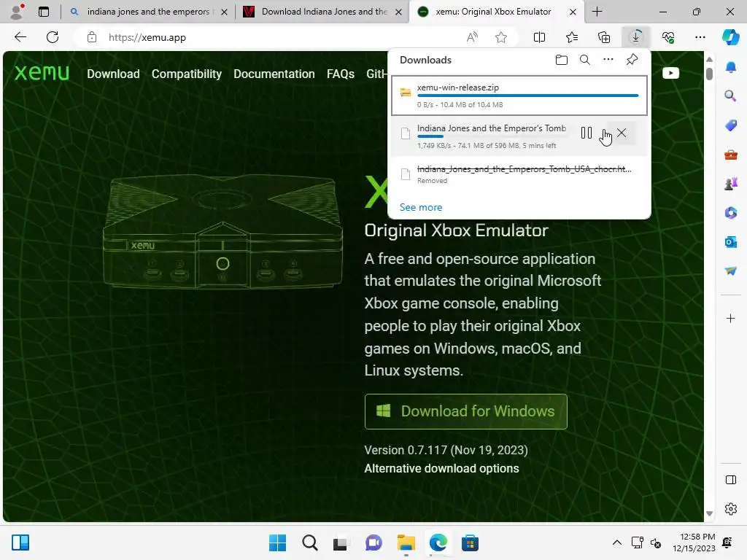Show hidden tray icons chevron
The height and width of the screenshot is (560, 747).
[x=616, y=542]
